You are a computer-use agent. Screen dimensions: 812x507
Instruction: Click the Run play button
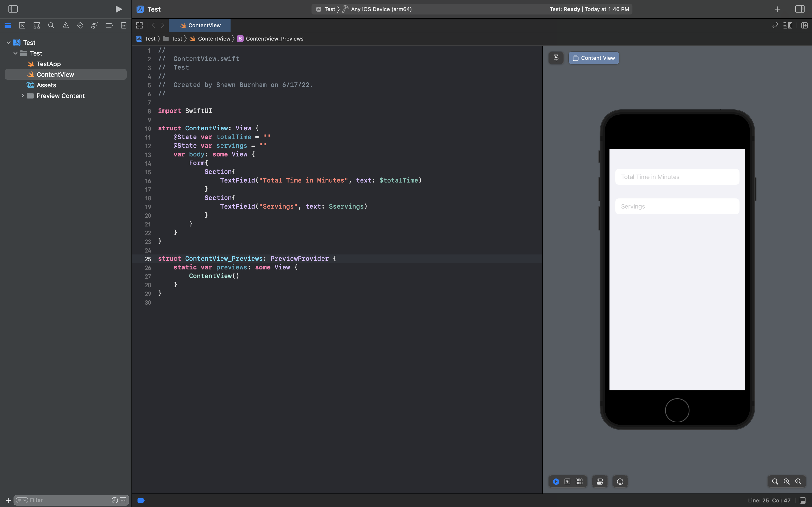(x=118, y=9)
